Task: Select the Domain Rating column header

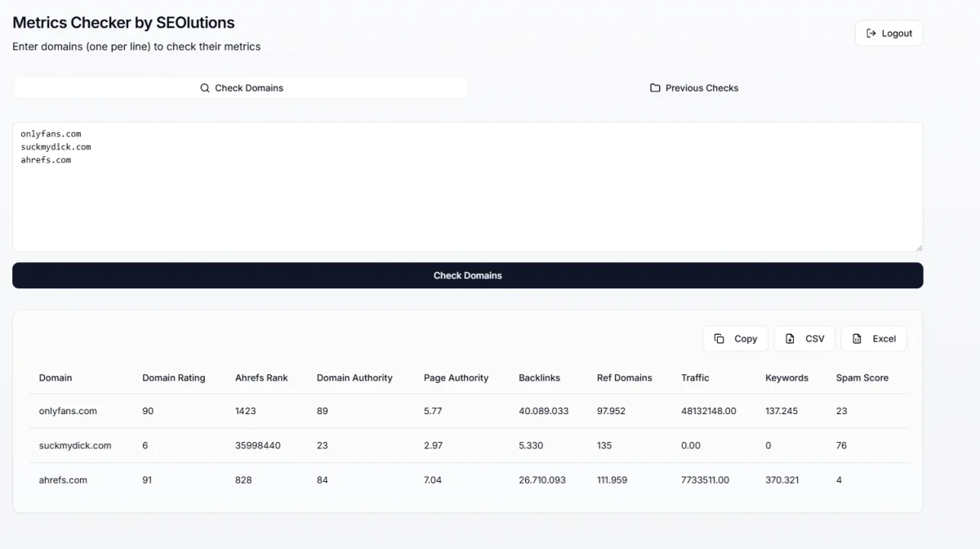Action: coord(173,378)
